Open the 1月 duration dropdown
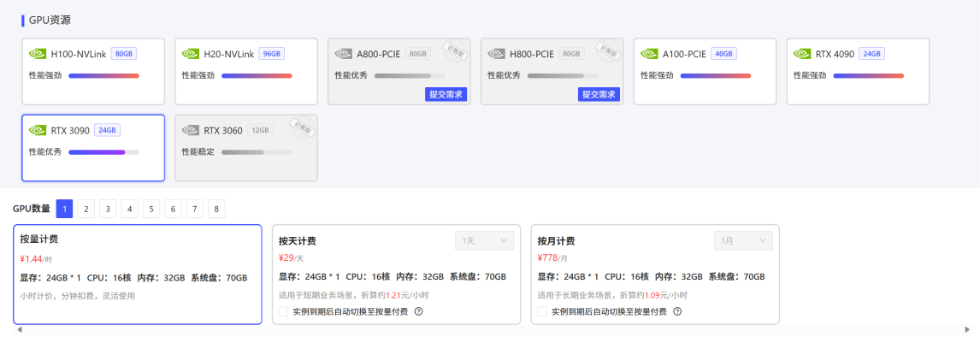980x337 pixels. pyautogui.click(x=743, y=240)
